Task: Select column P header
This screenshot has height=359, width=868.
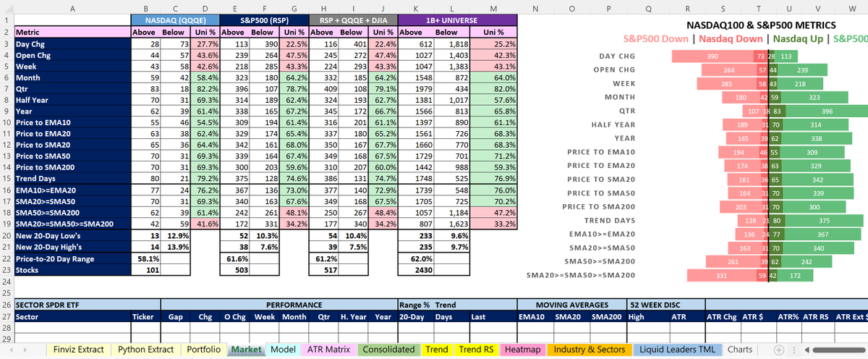Action: point(608,8)
